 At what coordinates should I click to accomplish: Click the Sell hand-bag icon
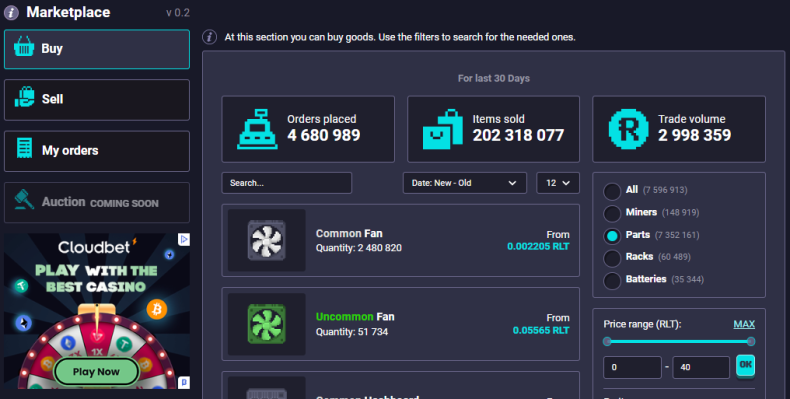25,97
